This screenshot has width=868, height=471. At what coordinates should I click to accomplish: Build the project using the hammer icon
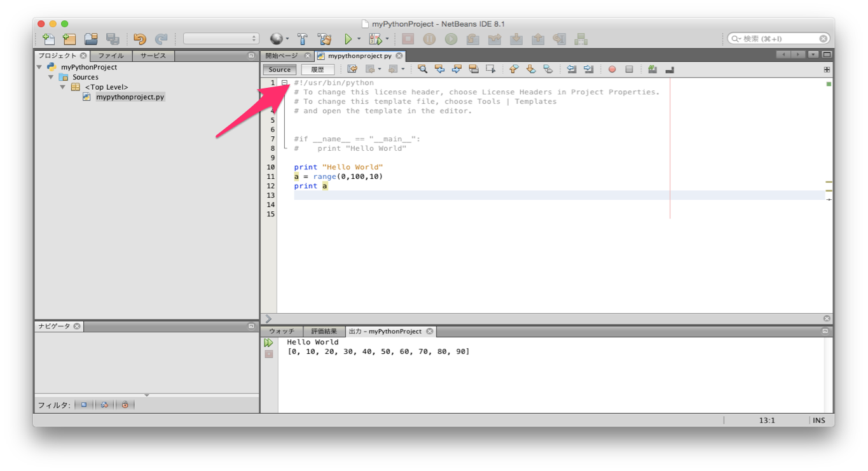(303, 38)
